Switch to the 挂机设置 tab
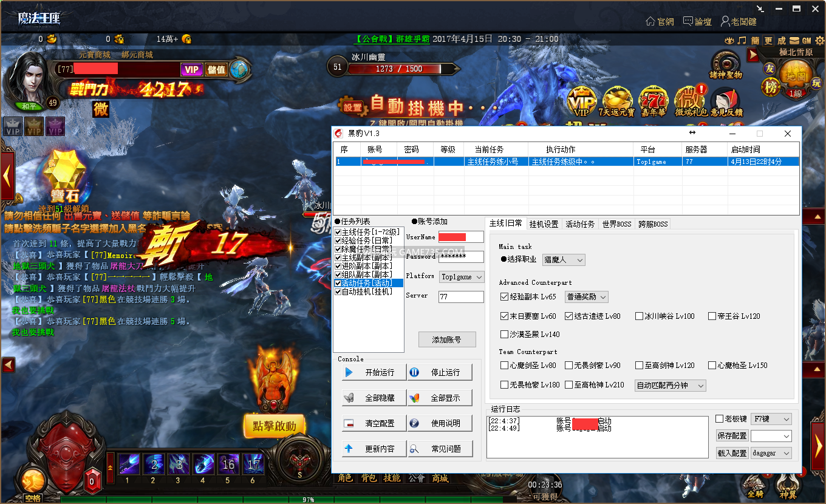 pos(543,224)
